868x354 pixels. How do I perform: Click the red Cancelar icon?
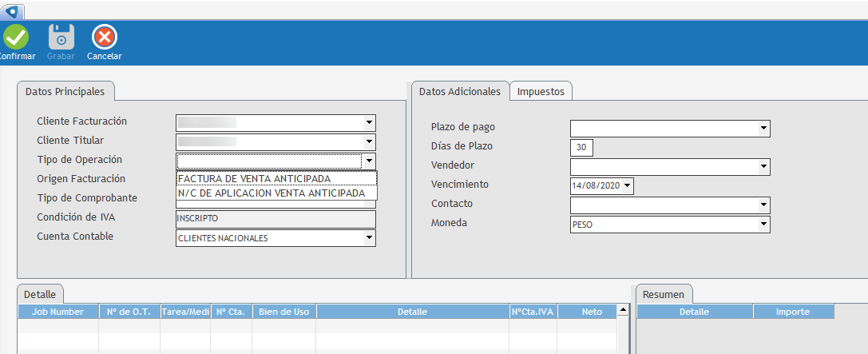[105, 38]
